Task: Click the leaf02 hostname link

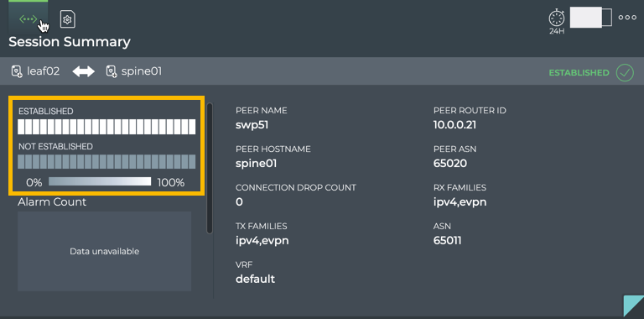Action: coord(43,71)
